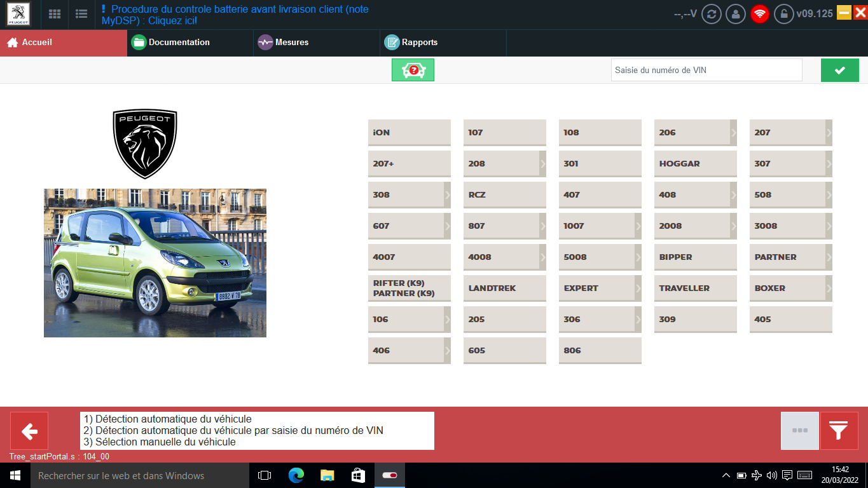Launch Microsoft Edge from taskbar
The width and height of the screenshot is (868, 488).
(x=296, y=475)
